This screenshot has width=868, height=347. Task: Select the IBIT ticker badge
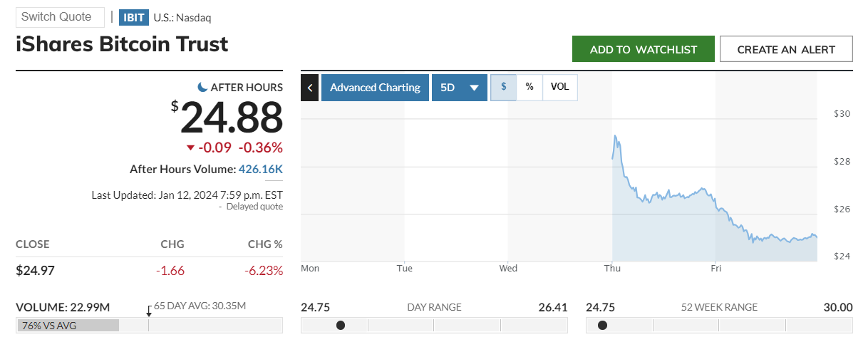click(x=134, y=17)
